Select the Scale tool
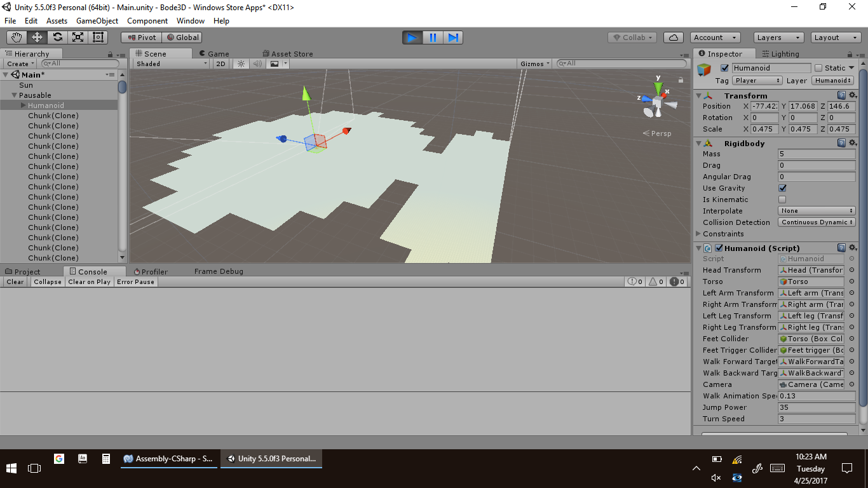Screen dimensions: 868x488 click(78, 37)
